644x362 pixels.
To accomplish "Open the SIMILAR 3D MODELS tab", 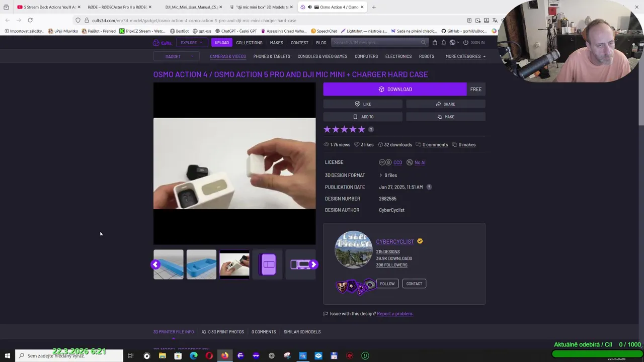I will click(302, 332).
